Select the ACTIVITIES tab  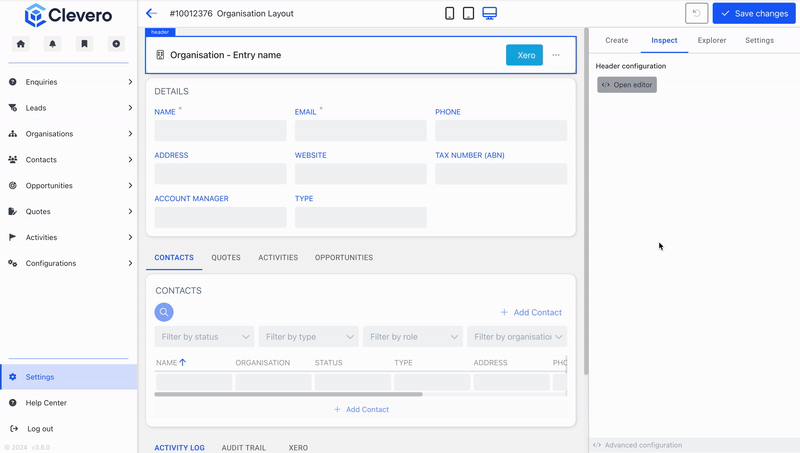click(278, 258)
